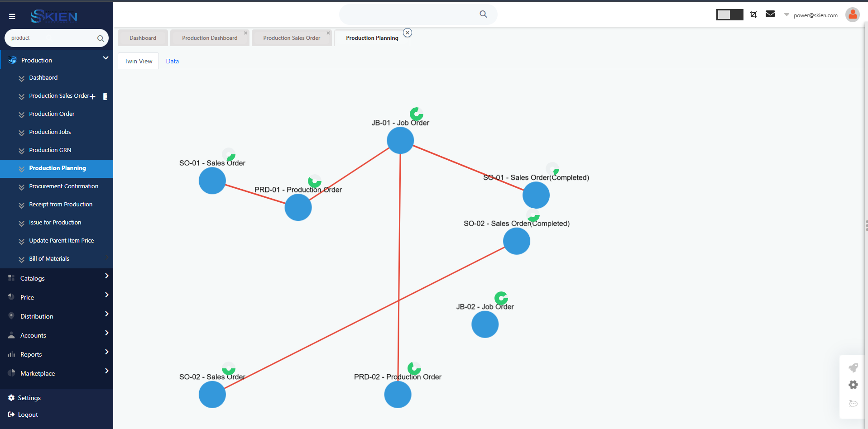Click the hamburger menu icon
This screenshot has width=868, height=429.
12,17
